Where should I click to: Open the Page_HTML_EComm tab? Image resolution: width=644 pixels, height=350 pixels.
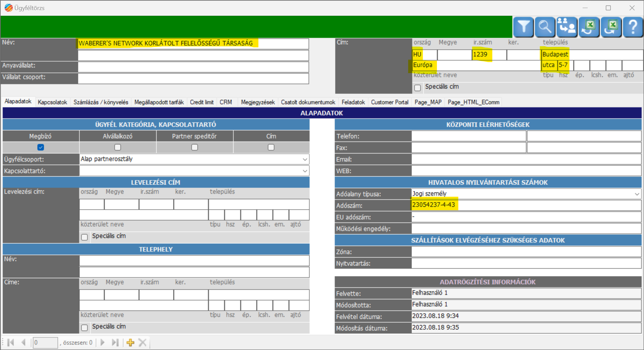(473, 102)
